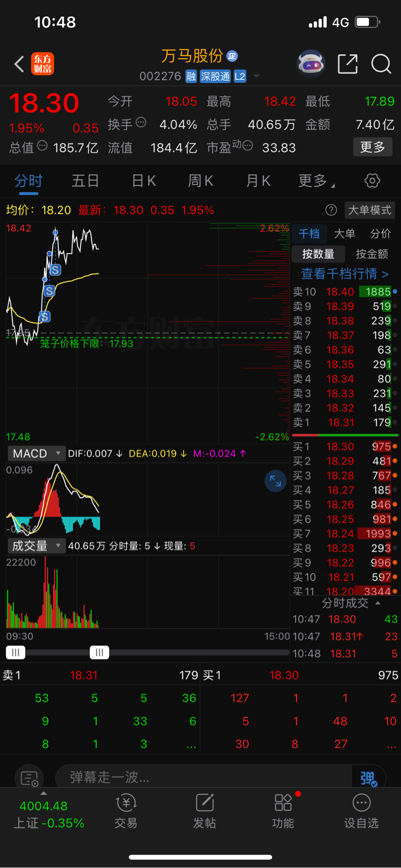The image size is (401, 868).
Task: Tap info icon next to 换手
Action: 141,123
